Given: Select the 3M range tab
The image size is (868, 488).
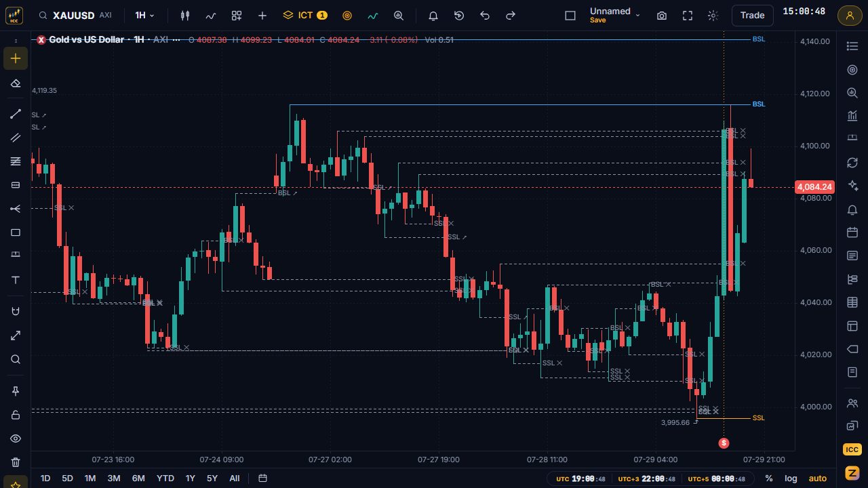Looking at the screenshot, I should pos(114,478).
